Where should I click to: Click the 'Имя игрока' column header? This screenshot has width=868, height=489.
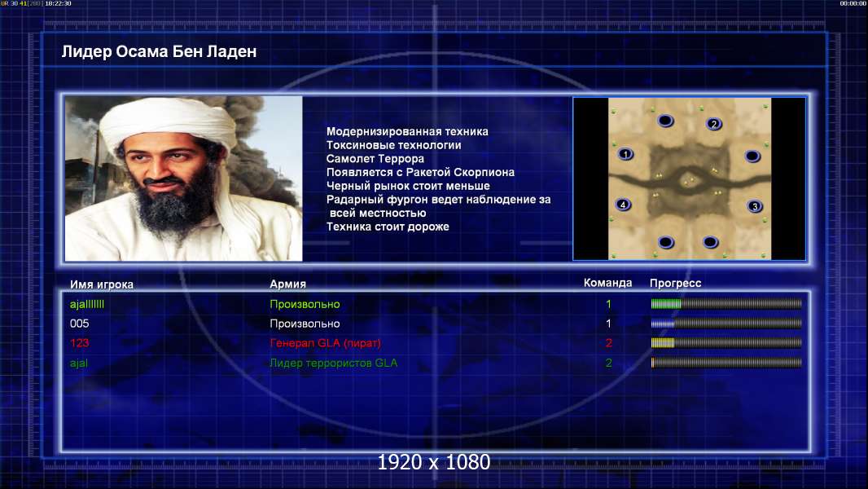point(101,284)
